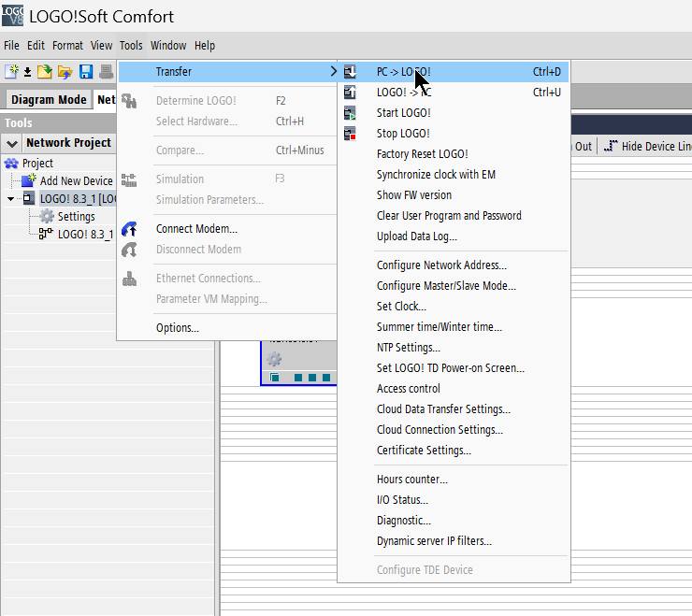Click Hide Device Line button
Screen dimensions: 692x616
(x=647, y=146)
